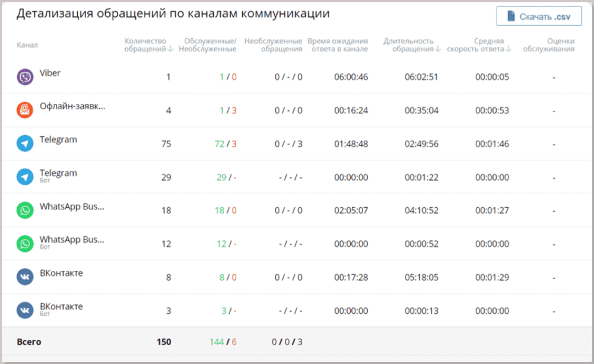This screenshot has width=594, height=364.
Task: Click the Viber channel icon
Action: 25,77
